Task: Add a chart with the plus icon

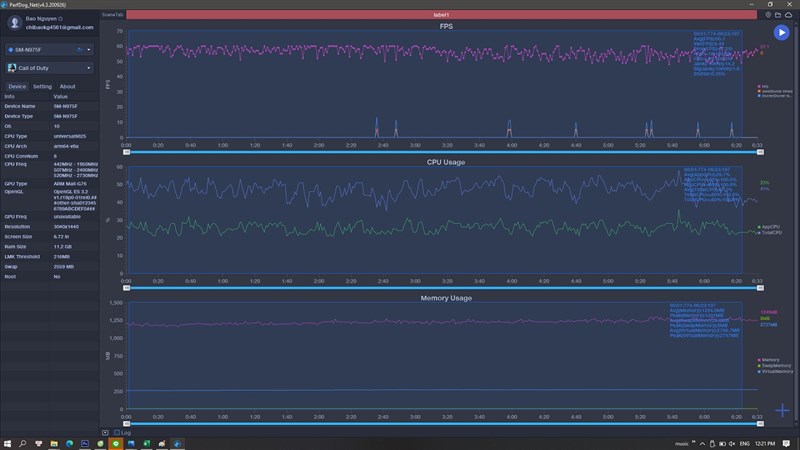Action: point(782,410)
